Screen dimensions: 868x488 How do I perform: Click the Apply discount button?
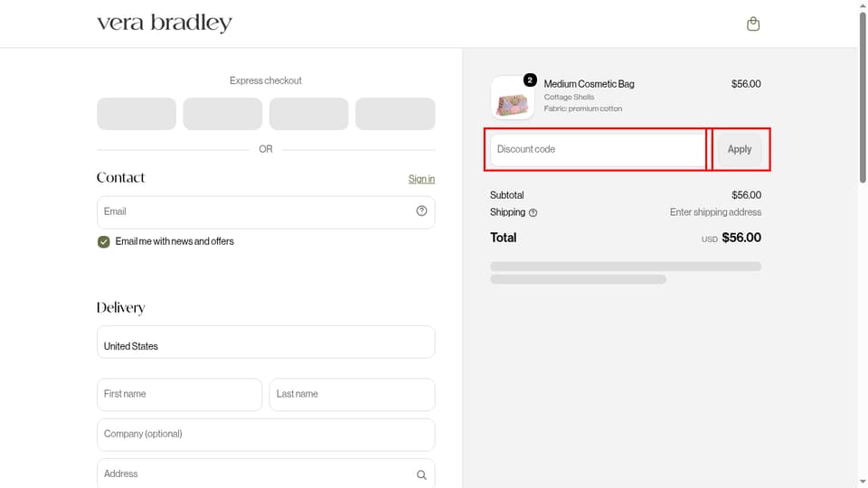(739, 149)
